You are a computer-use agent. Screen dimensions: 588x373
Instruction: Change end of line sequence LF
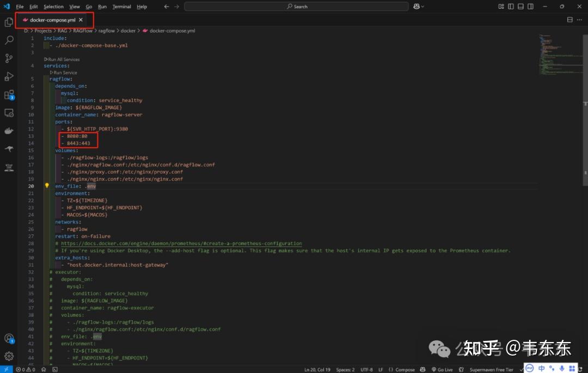[381, 370]
